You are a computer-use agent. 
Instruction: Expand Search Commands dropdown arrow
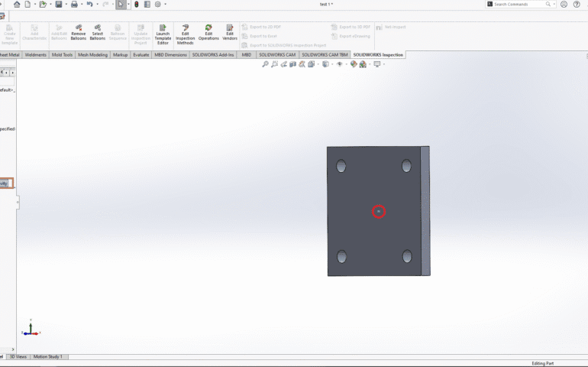click(554, 4)
